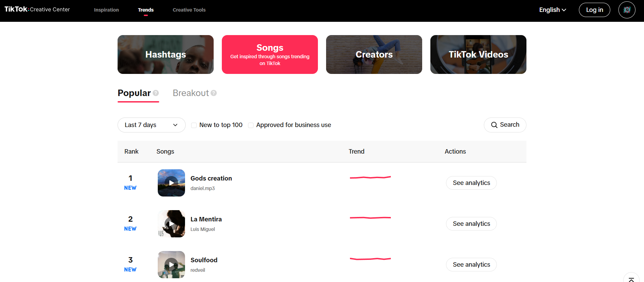Click the Rank column header
Screen dimensions: 644x282
(x=132, y=152)
